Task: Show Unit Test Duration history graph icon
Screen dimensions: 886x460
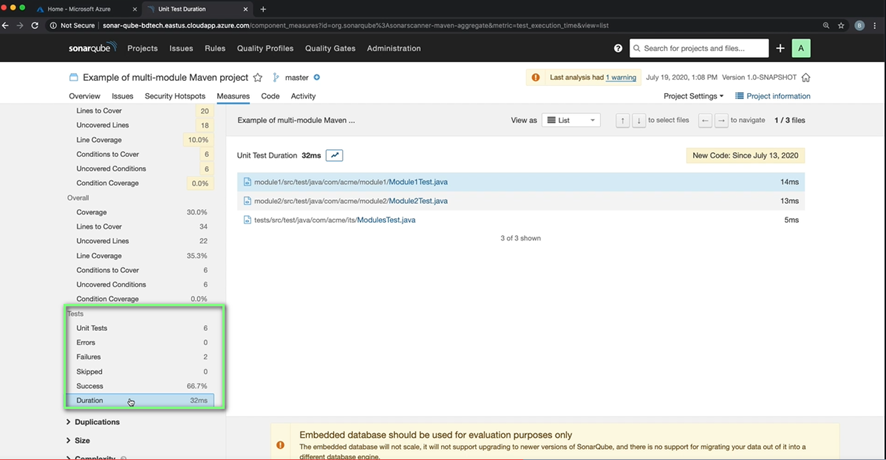Action: pos(334,155)
